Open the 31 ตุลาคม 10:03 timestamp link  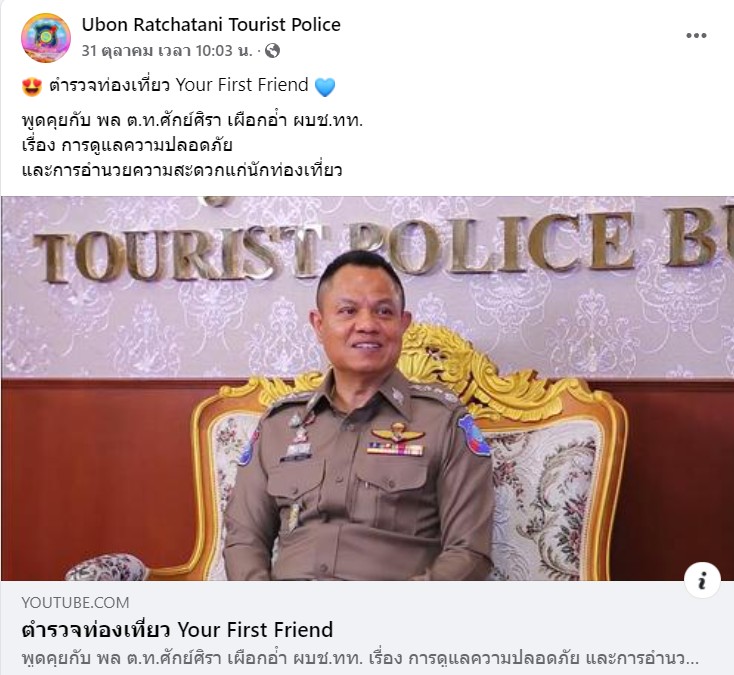[x=167, y=51]
